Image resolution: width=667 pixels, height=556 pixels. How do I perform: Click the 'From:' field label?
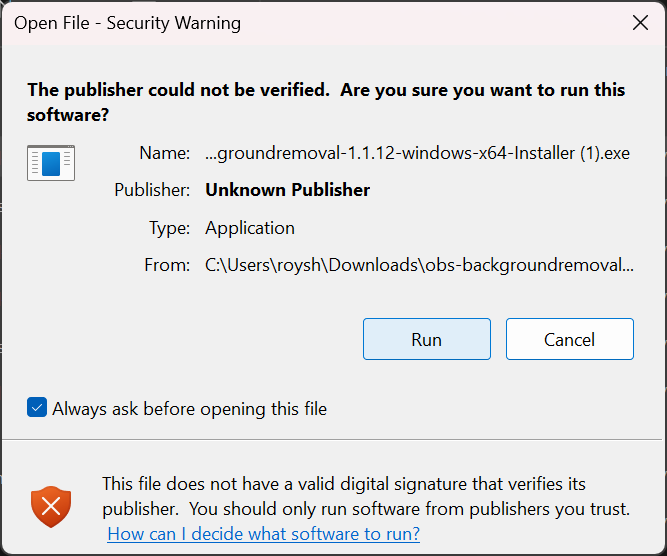pyautogui.click(x=167, y=265)
